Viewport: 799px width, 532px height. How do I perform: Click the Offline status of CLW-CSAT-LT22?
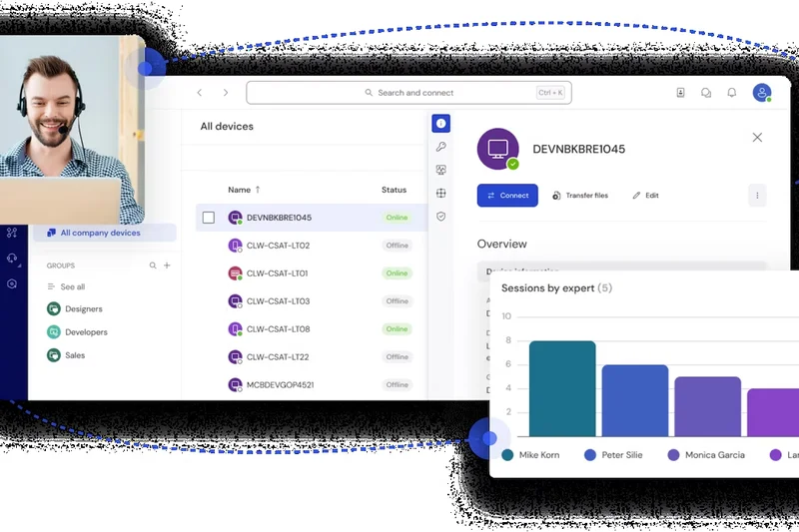point(397,357)
